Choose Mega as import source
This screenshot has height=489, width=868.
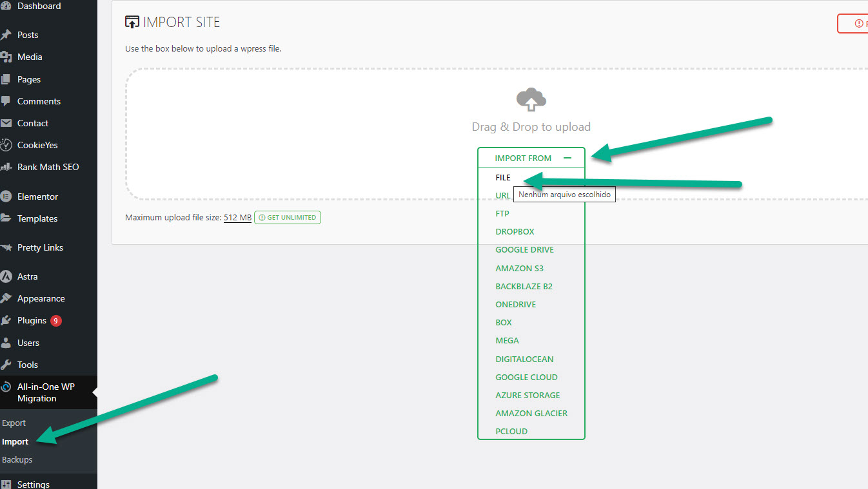pyautogui.click(x=507, y=340)
